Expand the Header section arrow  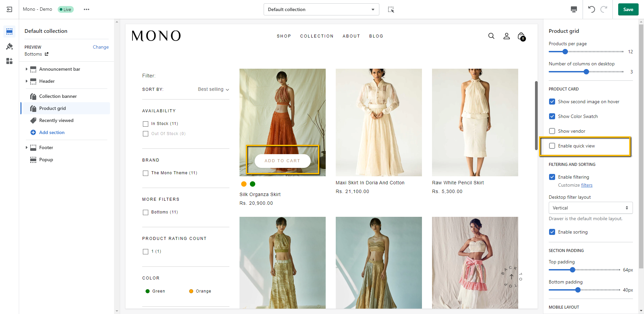click(26, 81)
